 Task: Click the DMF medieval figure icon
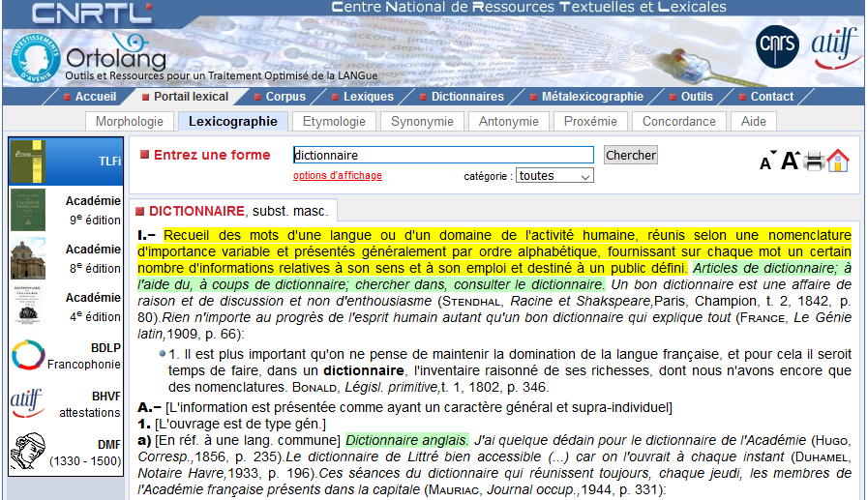(x=28, y=452)
